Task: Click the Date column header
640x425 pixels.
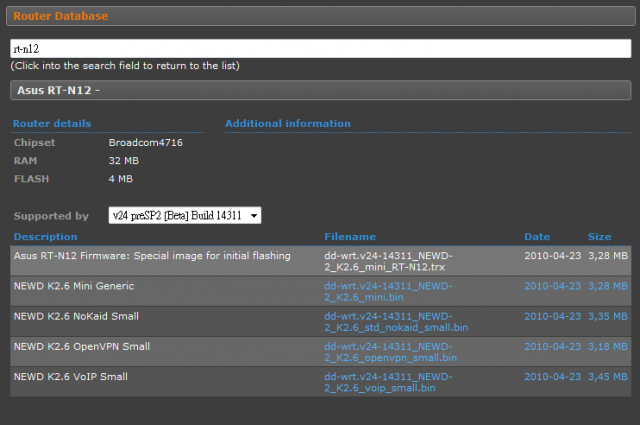Action: (537, 236)
